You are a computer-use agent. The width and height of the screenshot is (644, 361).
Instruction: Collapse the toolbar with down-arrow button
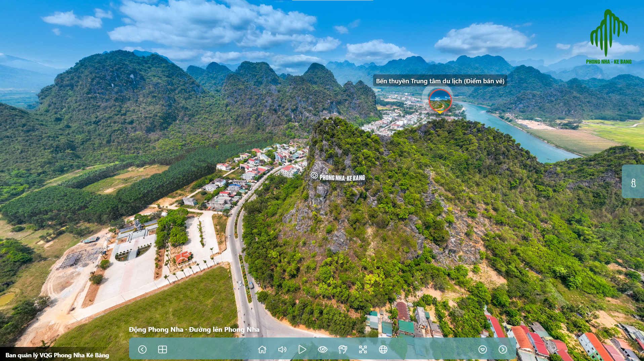click(x=483, y=350)
